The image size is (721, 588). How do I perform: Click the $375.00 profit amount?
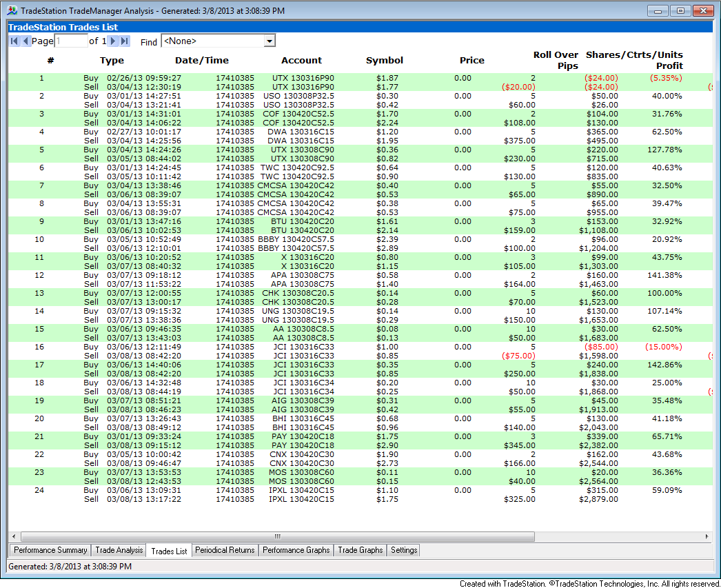[520, 141]
